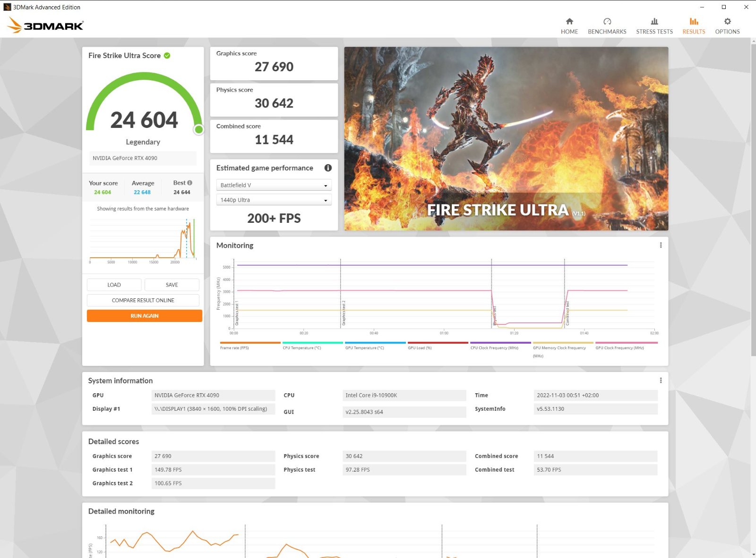Click the Best score 24 644
The height and width of the screenshot is (558, 756).
coord(182,192)
